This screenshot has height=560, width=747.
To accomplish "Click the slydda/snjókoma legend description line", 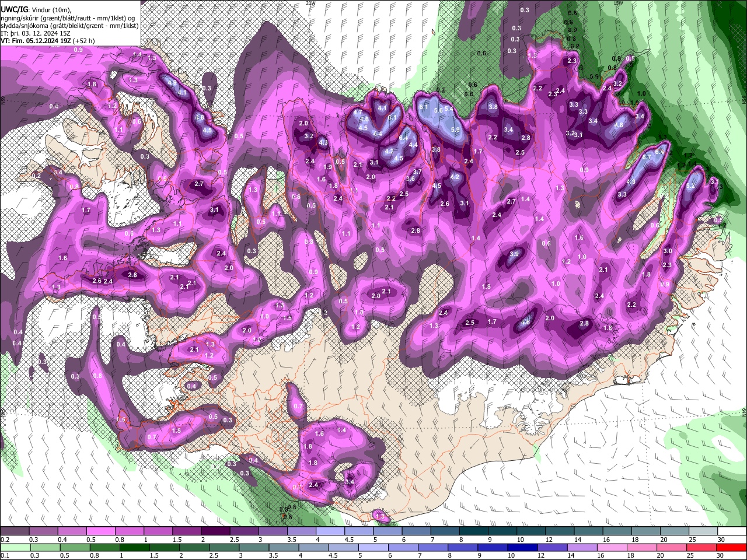I will coord(69,26).
